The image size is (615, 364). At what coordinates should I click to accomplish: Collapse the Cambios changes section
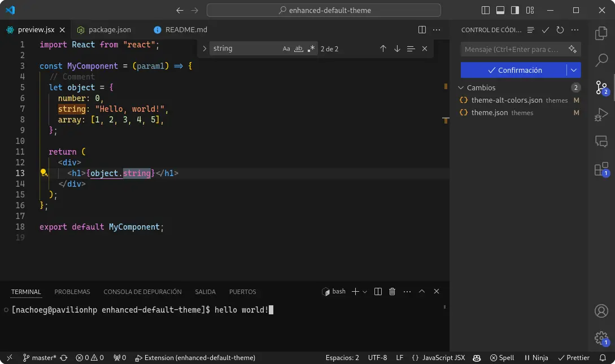tap(461, 88)
